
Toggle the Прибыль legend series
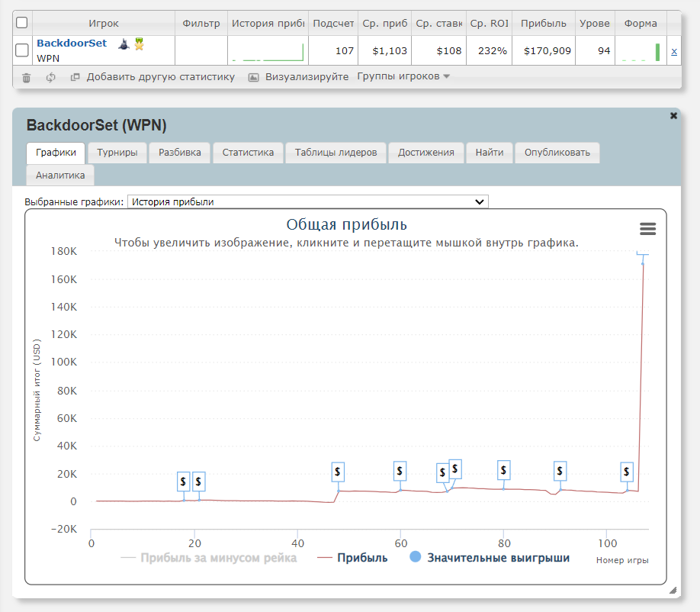coord(352,558)
